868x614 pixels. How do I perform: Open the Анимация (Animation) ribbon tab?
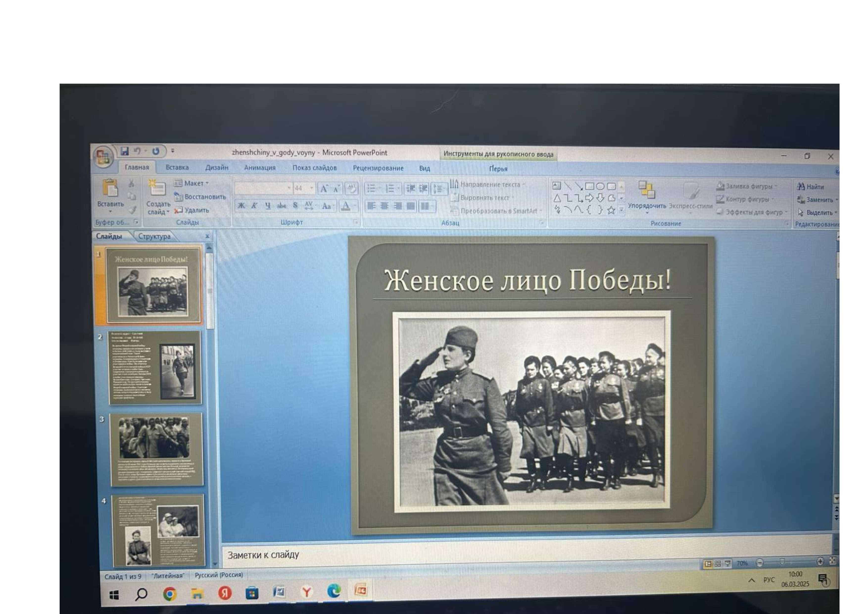(x=260, y=168)
